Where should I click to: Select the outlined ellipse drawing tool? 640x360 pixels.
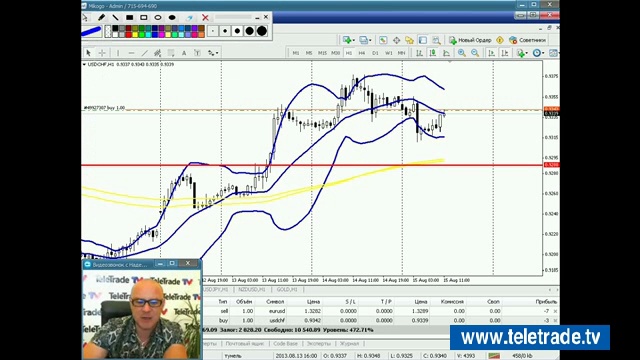coord(158,18)
